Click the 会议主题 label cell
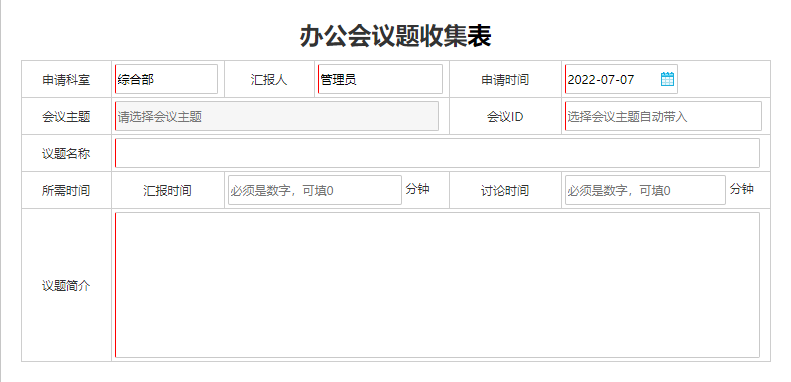 pos(66,117)
